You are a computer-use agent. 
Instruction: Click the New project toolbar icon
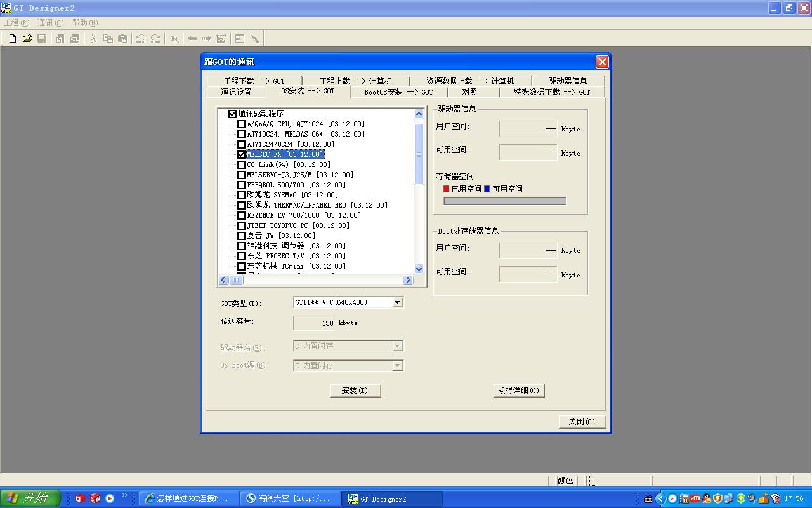(12, 39)
